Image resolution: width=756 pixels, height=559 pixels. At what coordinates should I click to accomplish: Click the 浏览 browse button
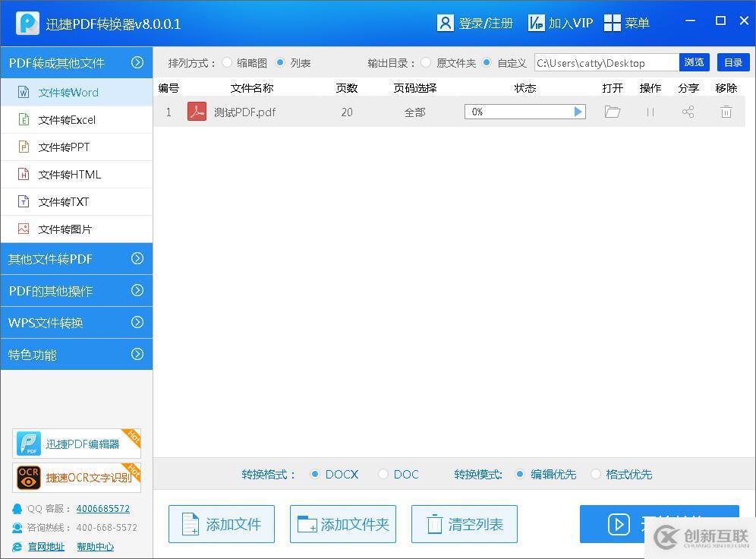695,62
